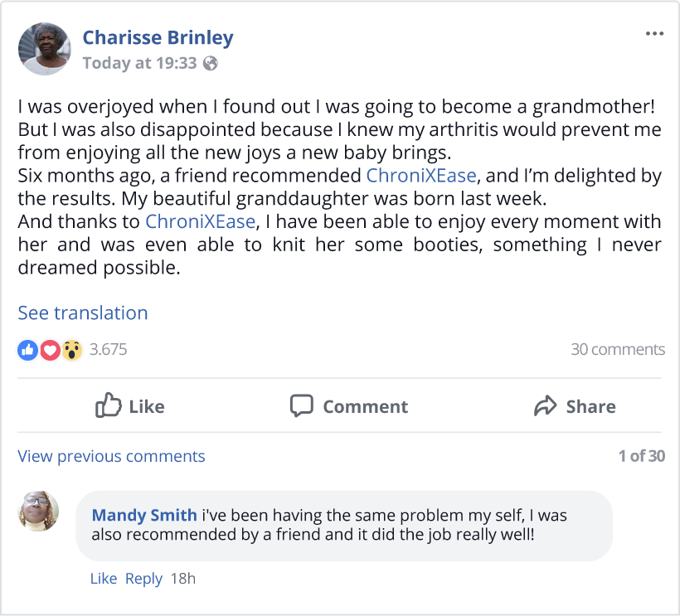Reply to Mandy Smith's comment
The image size is (680, 616).
pyautogui.click(x=143, y=579)
